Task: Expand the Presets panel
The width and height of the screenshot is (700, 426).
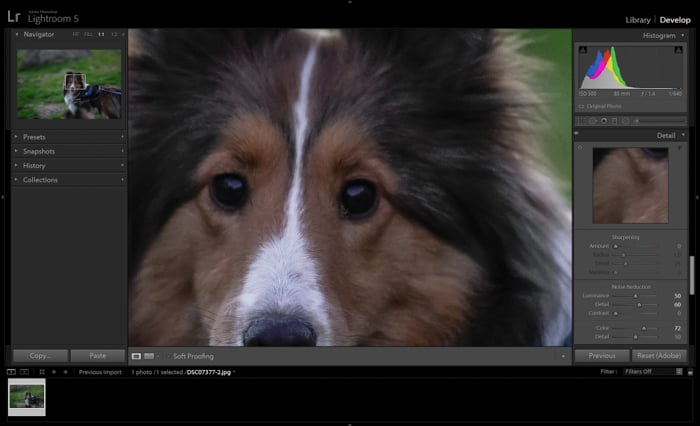Action: tap(16, 137)
